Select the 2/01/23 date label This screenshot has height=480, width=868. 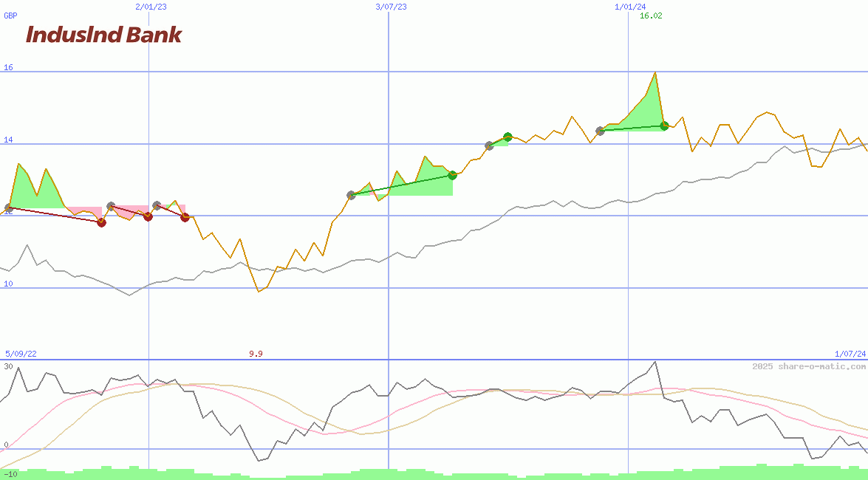pos(151,7)
